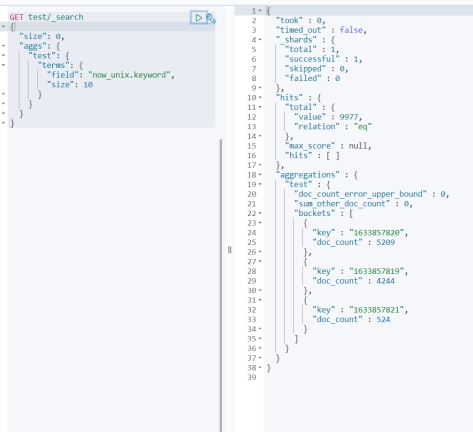473x432 pixels.
Task: Collapse the "aggs" block in the request editor
Action: [x=3, y=46]
